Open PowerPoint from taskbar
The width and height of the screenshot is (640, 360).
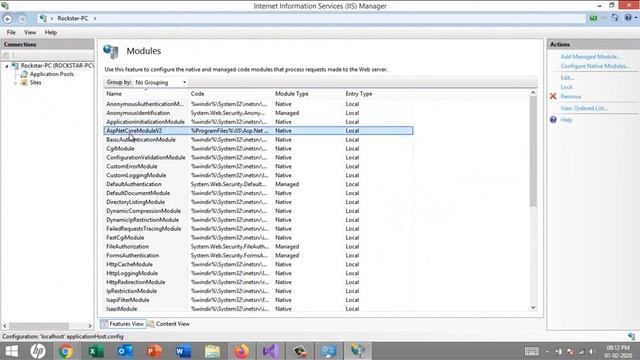[x=154, y=351]
